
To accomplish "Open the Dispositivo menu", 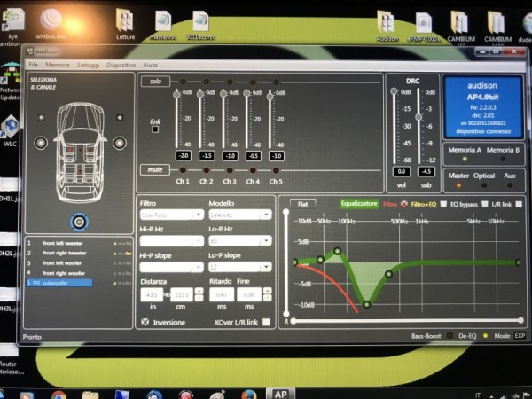I will click(121, 65).
